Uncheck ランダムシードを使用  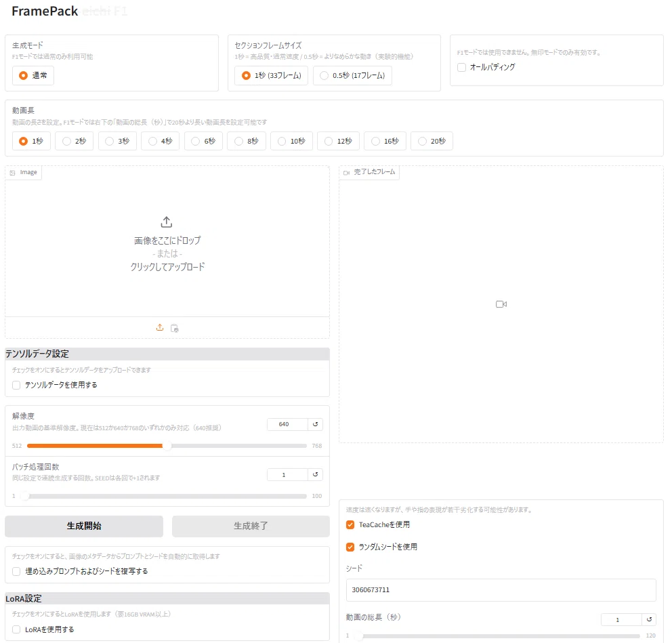pos(350,547)
